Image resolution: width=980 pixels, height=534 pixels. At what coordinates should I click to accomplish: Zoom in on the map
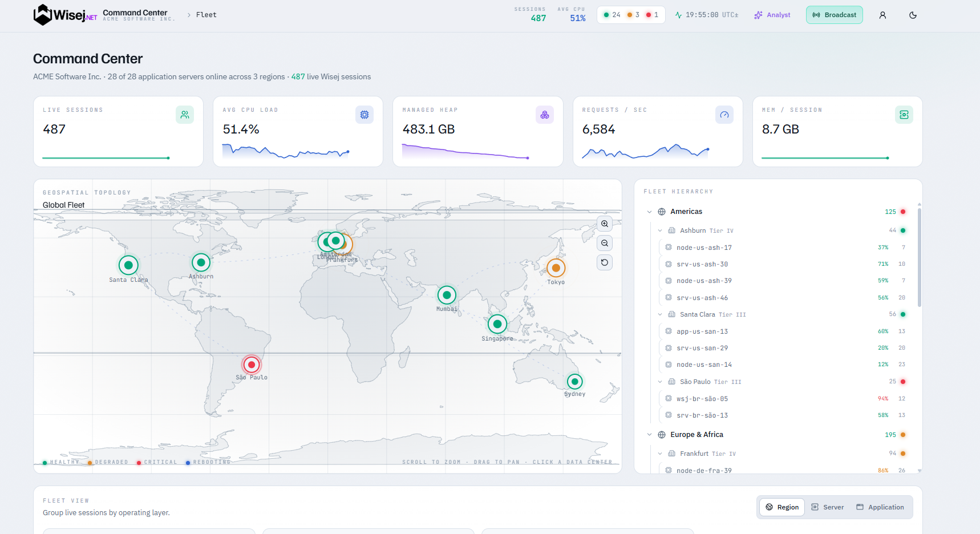[x=605, y=224]
